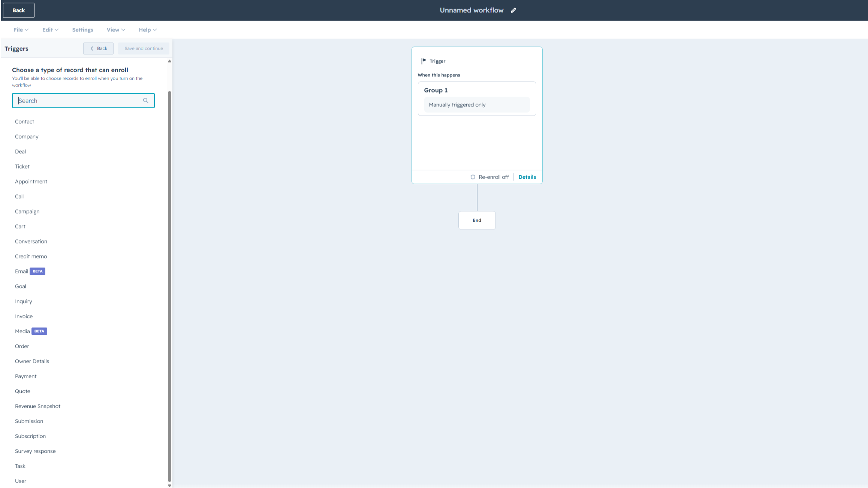Choose the Goal record type
The height and width of the screenshot is (488, 868).
pos(21,286)
